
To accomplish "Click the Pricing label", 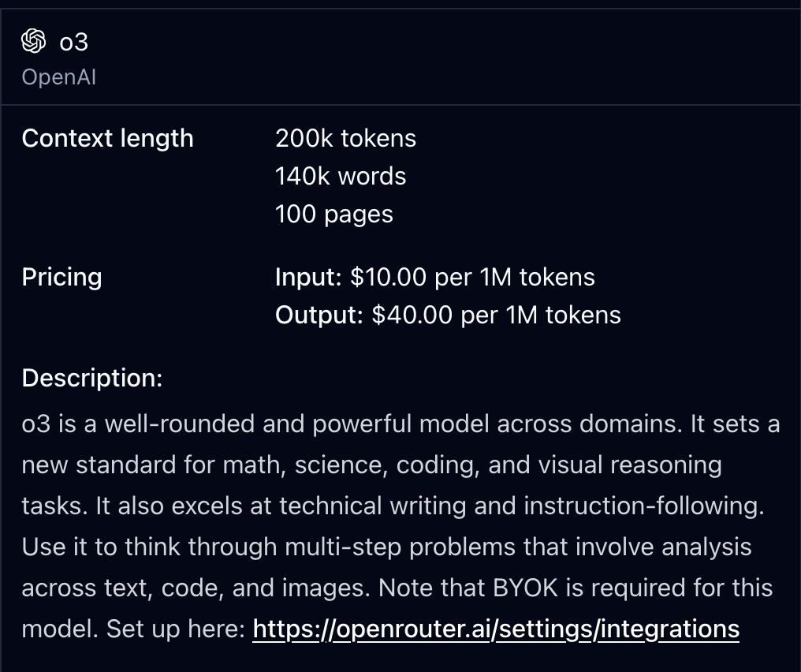I will (61, 277).
